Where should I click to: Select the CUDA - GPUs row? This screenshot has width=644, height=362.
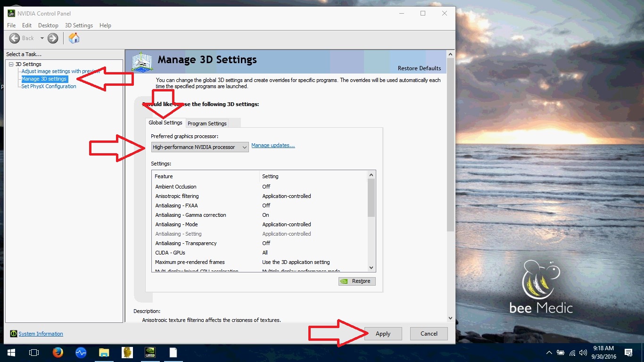tap(260, 253)
